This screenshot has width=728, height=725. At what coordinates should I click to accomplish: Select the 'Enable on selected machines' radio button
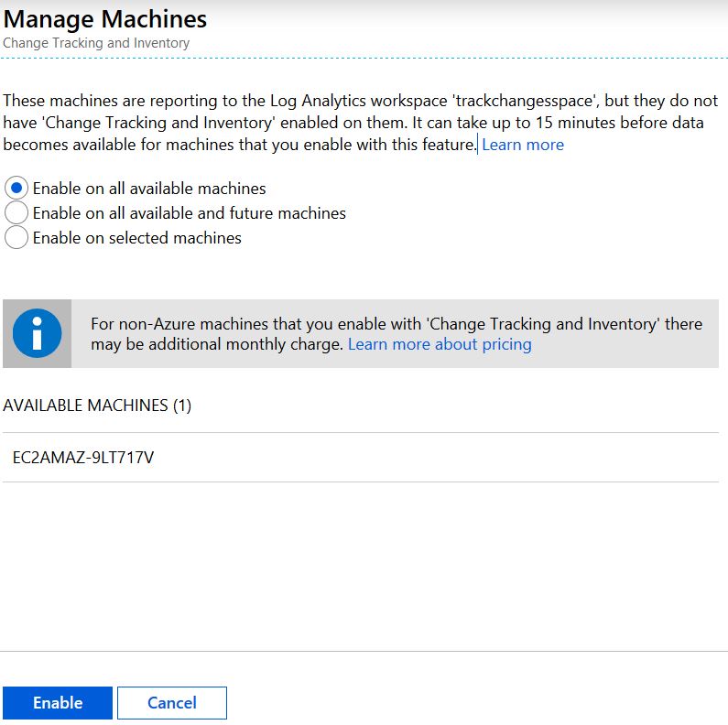point(16,238)
